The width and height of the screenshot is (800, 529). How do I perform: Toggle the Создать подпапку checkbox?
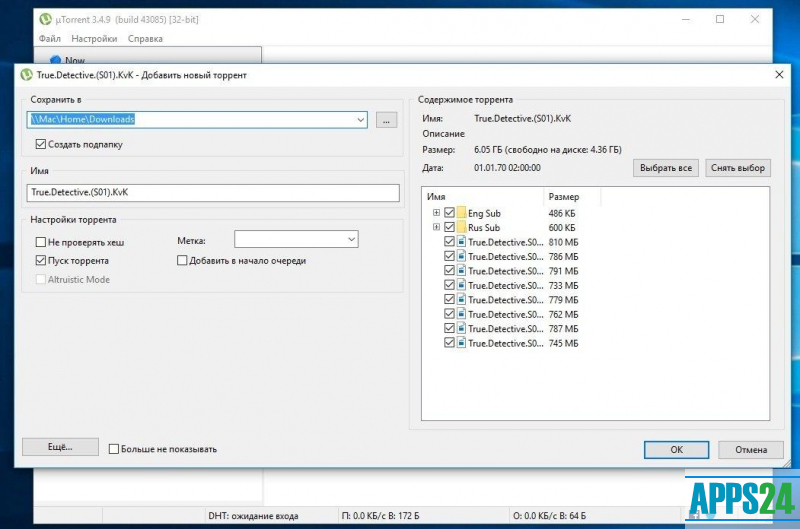click(41, 144)
